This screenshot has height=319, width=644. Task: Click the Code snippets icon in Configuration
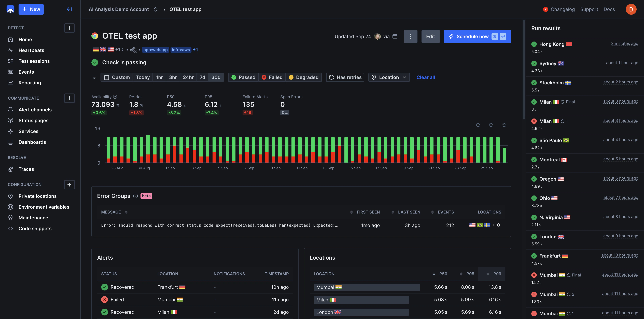coord(10,228)
